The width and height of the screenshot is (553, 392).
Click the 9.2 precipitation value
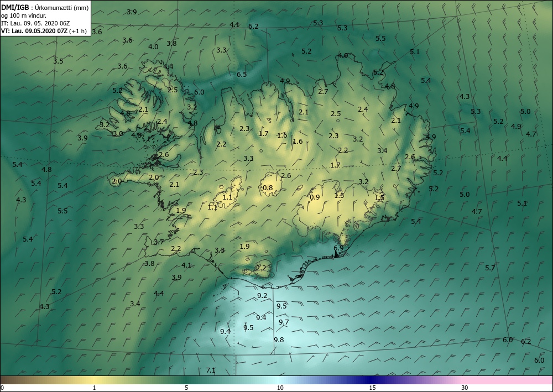point(262,295)
